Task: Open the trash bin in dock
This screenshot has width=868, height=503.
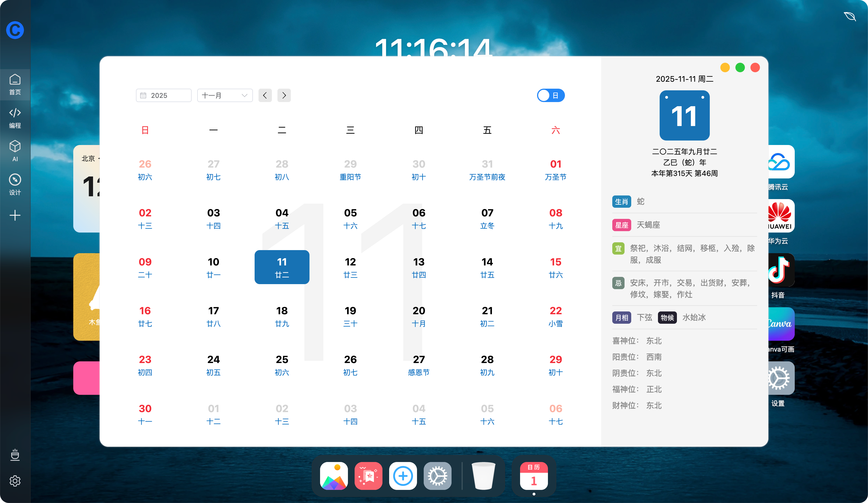Action: coord(483,476)
